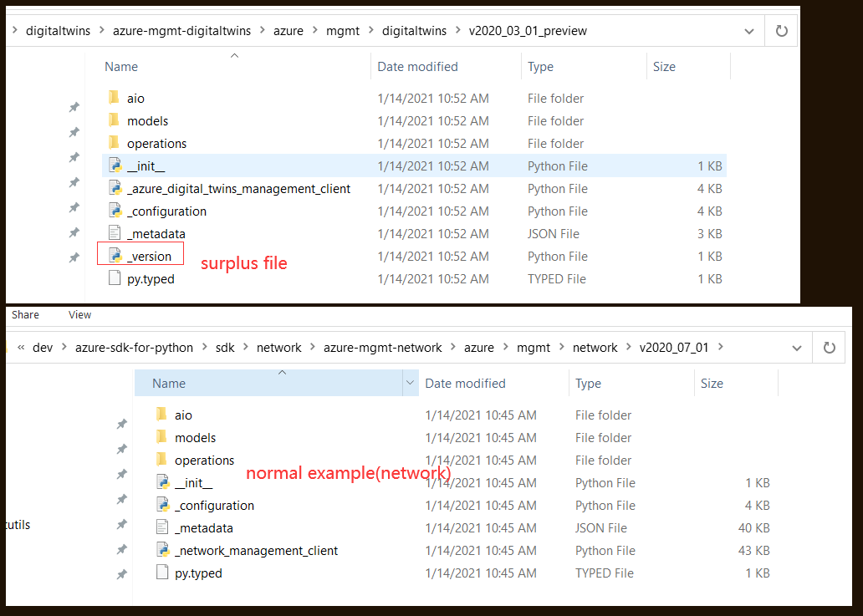Viewport: 863px width, 616px height.
Task: Refresh the v2020_07_01 folder view
Action: coord(829,348)
